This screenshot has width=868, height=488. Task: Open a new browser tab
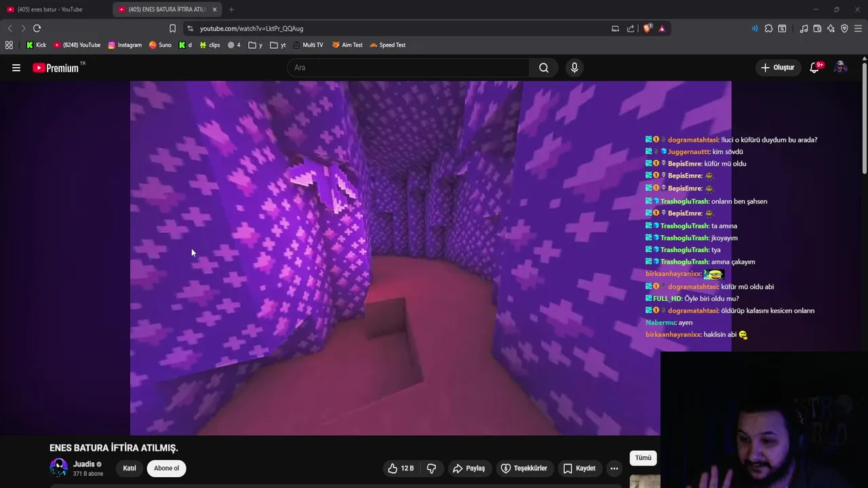[x=231, y=9]
